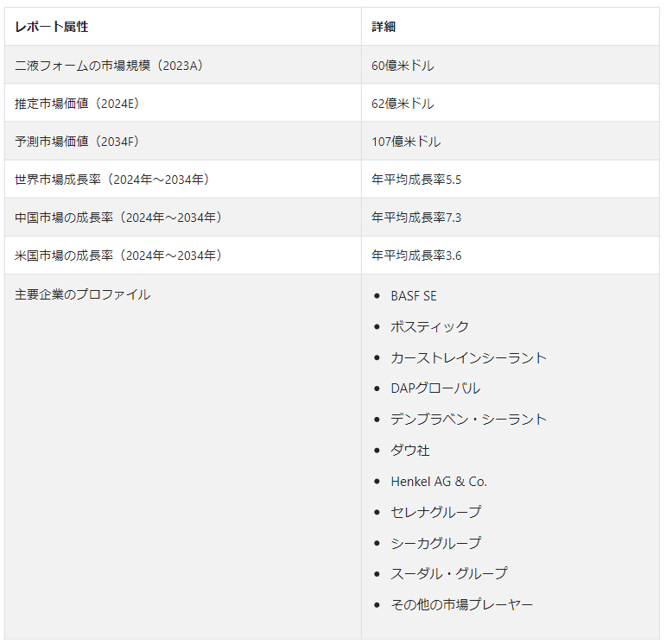Select the 二液フォームの市場規模（2023A） row label
This screenshot has width=666, height=644.
(110, 65)
